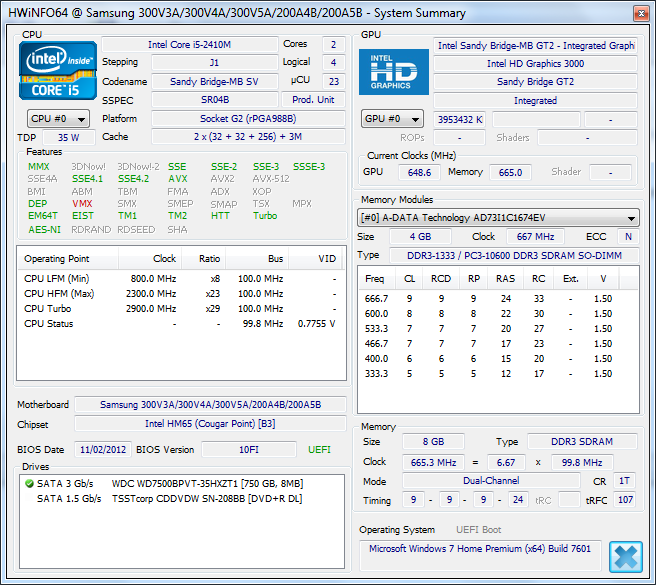The image size is (657, 585).
Task: Click the Sandy Bridge-MB SV codename field
Action: click(x=215, y=82)
